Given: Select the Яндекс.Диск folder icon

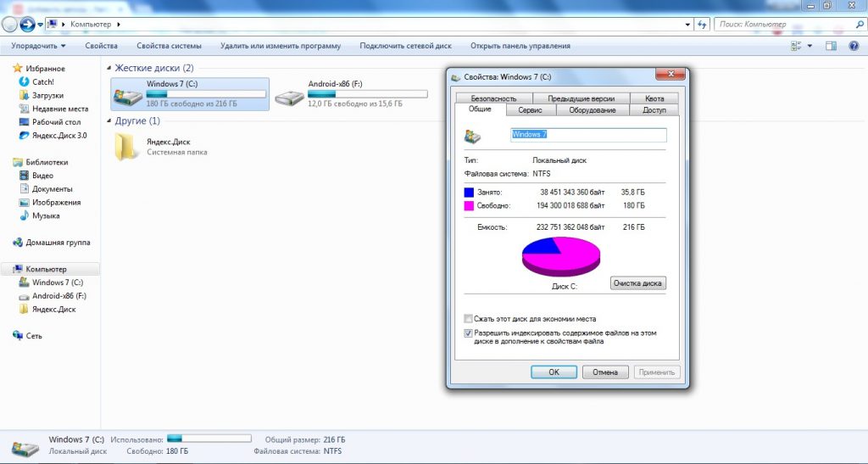Looking at the screenshot, I should tap(126, 147).
